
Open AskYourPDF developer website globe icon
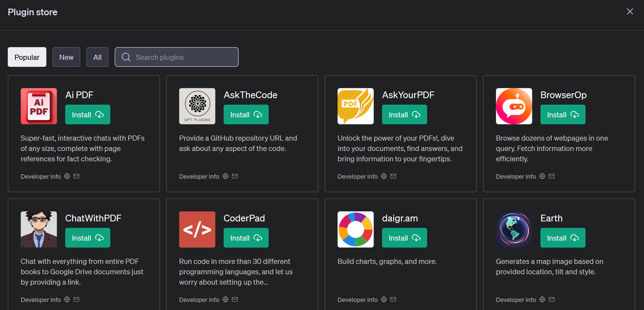point(384,176)
